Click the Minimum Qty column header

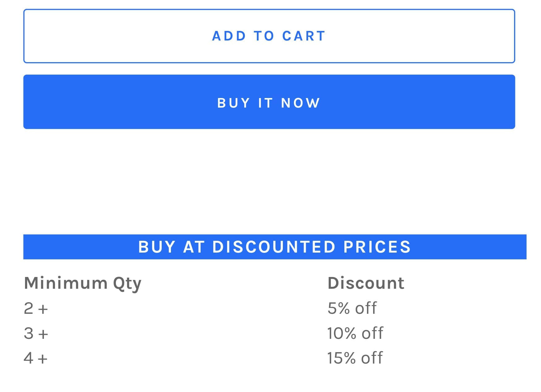click(x=83, y=283)
